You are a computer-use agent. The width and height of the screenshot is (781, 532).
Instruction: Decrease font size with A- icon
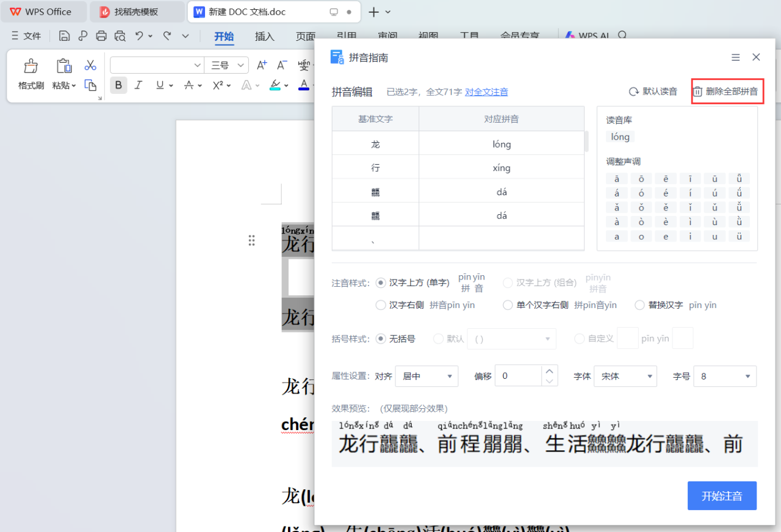click(x=282, y=65)
